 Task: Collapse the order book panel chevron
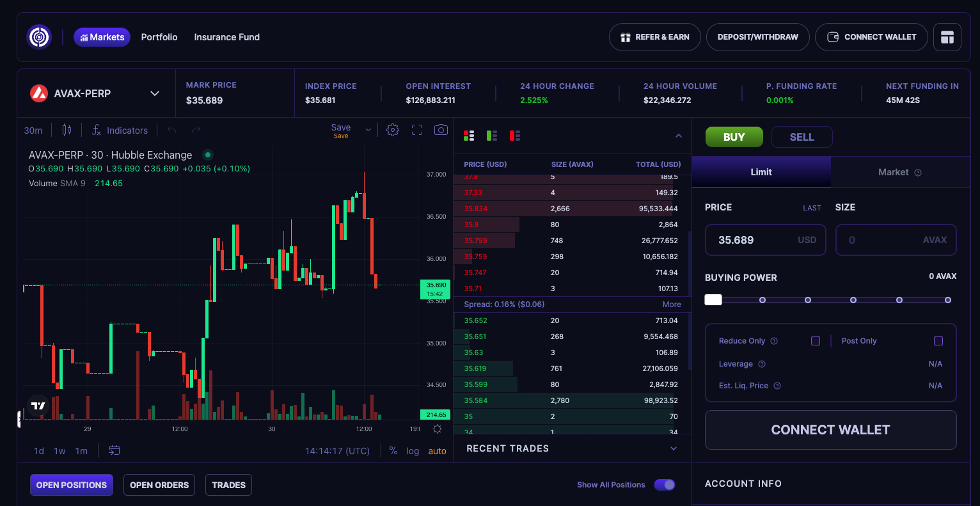pyautogui.click(x=679, y=136)
